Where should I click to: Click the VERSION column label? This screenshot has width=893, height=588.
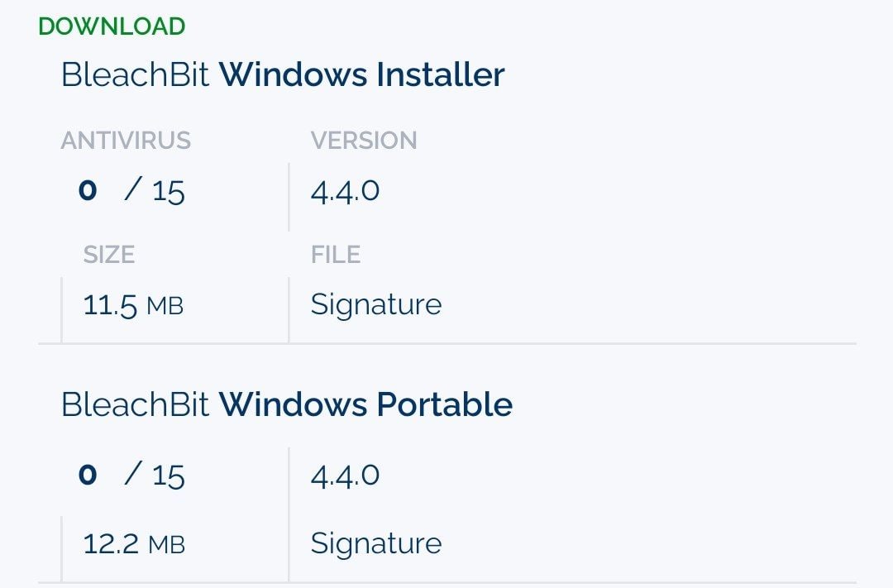point(363,141)
